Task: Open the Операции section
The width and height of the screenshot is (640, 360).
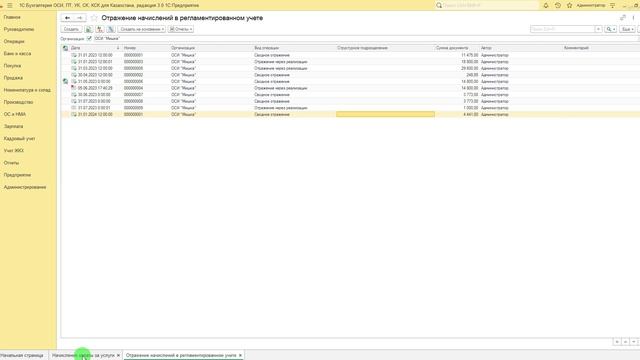Action: (14, 41)
